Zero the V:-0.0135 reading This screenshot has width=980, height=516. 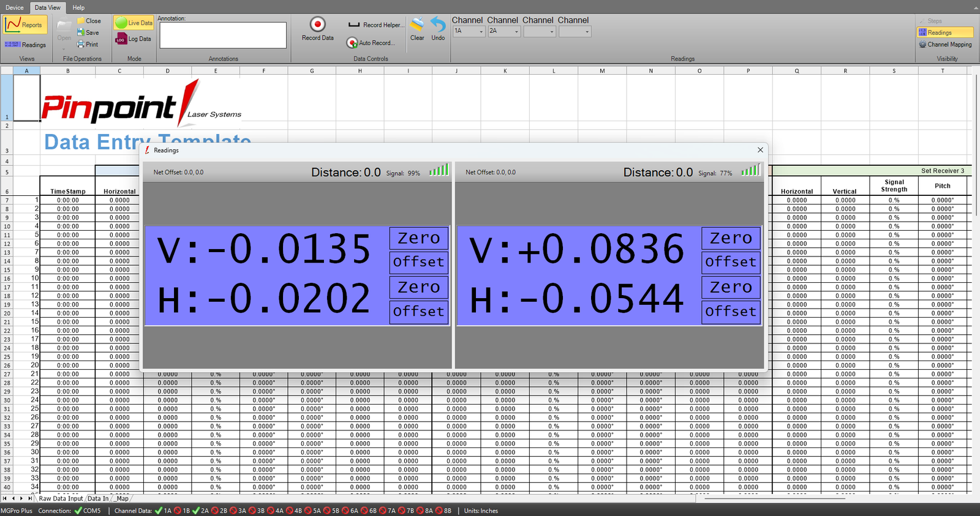[419, 238]
